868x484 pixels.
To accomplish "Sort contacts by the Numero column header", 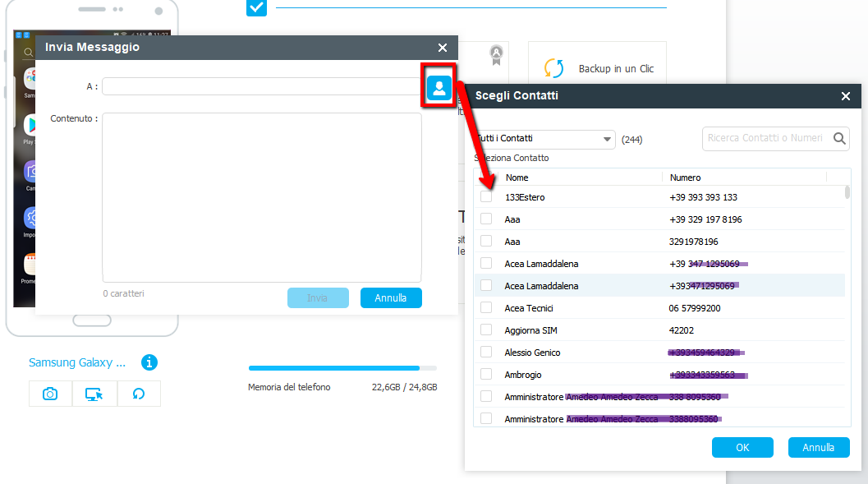I will click(x=686, y=177).
